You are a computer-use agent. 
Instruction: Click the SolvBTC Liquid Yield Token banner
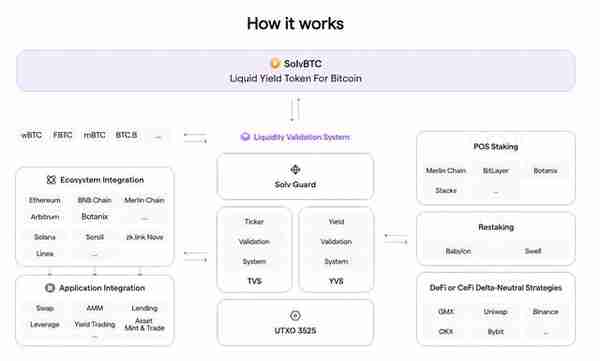296,71
